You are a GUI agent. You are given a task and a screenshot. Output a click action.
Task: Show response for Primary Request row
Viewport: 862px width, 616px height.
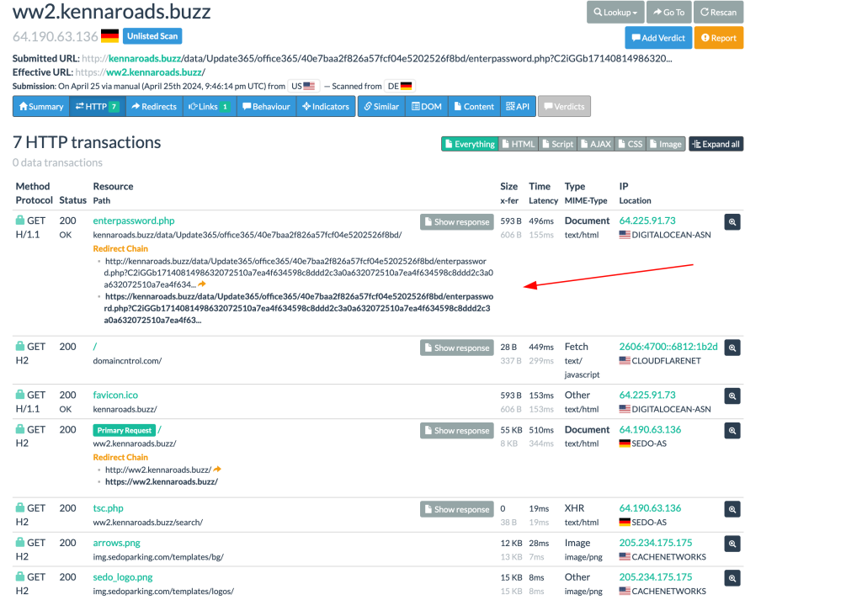[x=457, y=431]
